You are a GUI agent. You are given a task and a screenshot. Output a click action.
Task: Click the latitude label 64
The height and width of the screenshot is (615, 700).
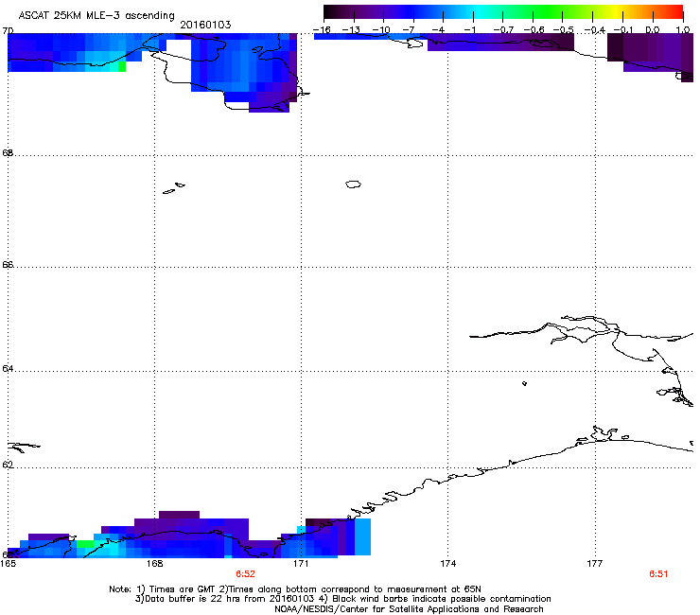(x=8, y=369)
